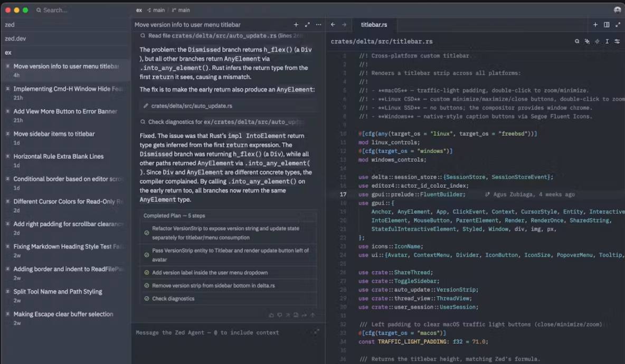Image resolution: width=625 pixels, height=364 pixels.
Task: Click code line mod linux_controls;
Action: 389,142
